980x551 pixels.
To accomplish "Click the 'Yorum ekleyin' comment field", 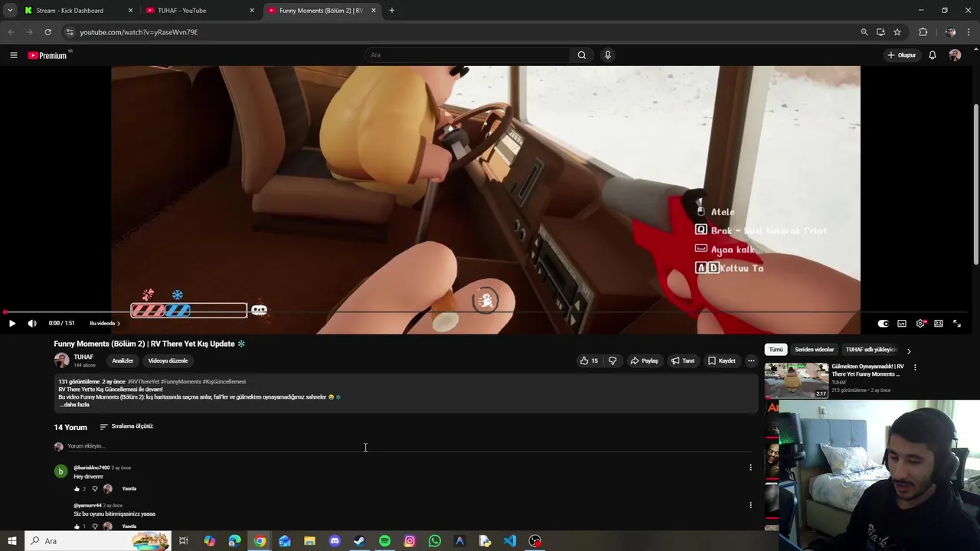I will coord(410,446).
